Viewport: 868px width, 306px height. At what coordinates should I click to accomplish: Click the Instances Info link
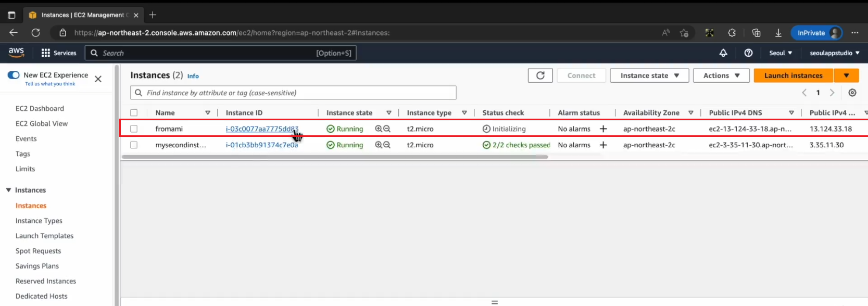[x=193, y=76]
